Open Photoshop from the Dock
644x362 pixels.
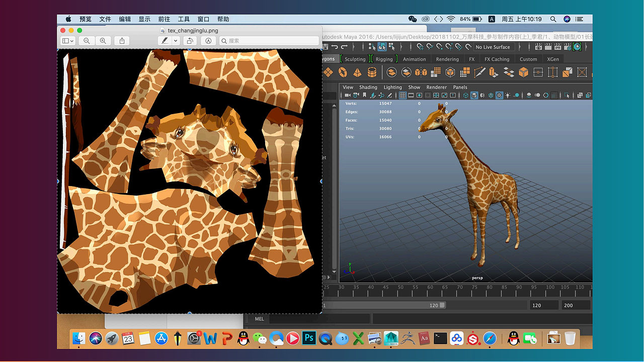(x=309, y=338)
